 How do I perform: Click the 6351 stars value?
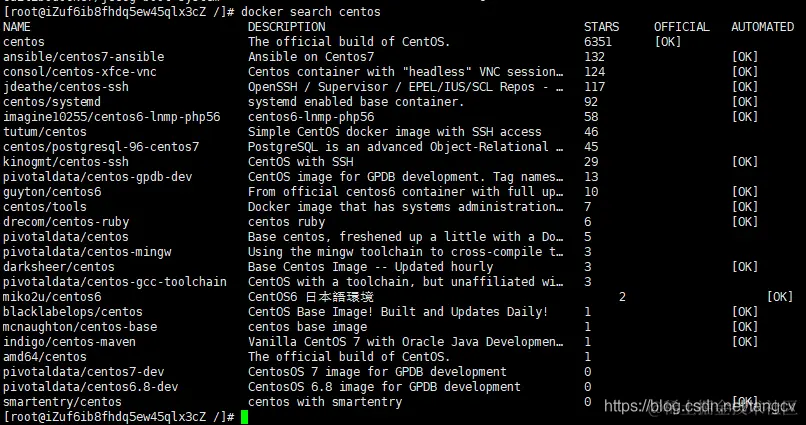point(598,42)
